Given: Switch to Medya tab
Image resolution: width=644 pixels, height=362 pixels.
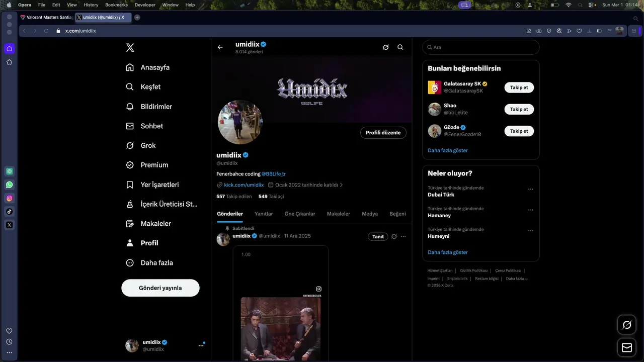Looking at the screenshot, I should tap(370, 214).
